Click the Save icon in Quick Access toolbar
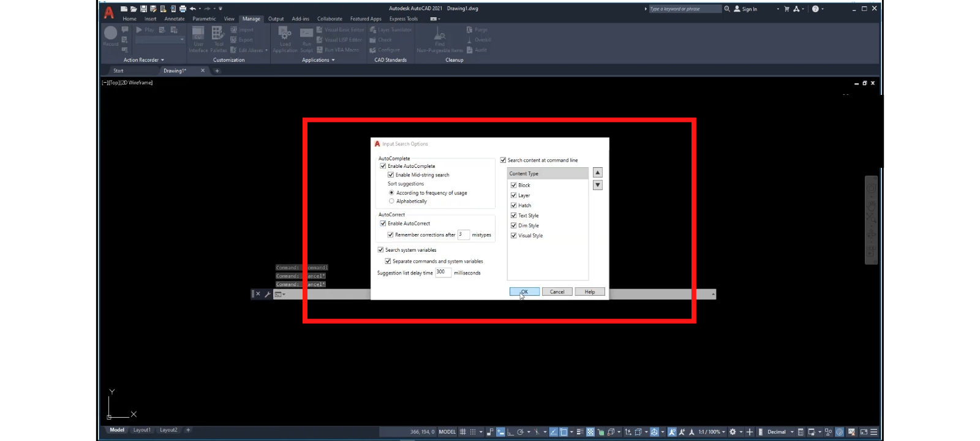 point(143,9)
